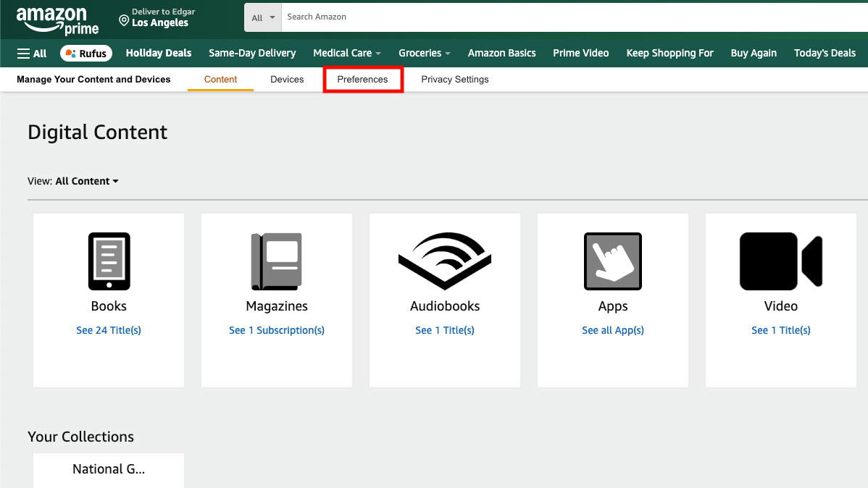The height and width of the screenshot is (488, 868).
Task: Open the Privacy Settings tab
Action: coord(454,79)
